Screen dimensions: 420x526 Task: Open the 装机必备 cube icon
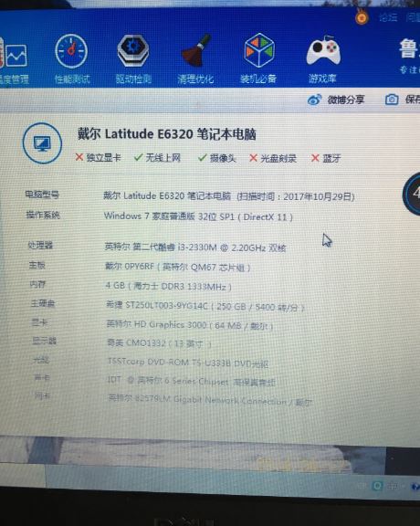click(258, 50)
